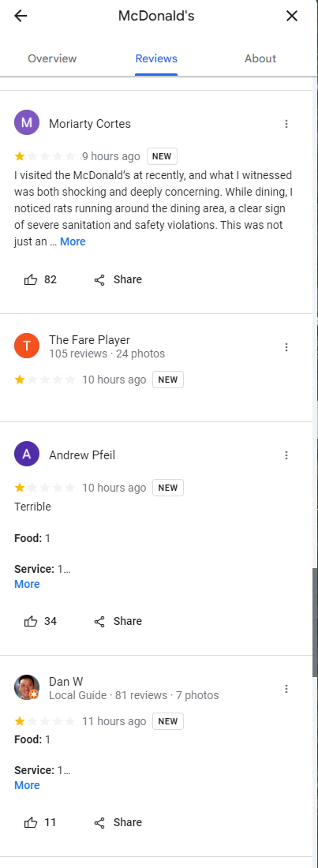Open three-dot menu on Andrew Pfeil review
The height and width of the screenshot is (868, 318).
coord(286,455)
